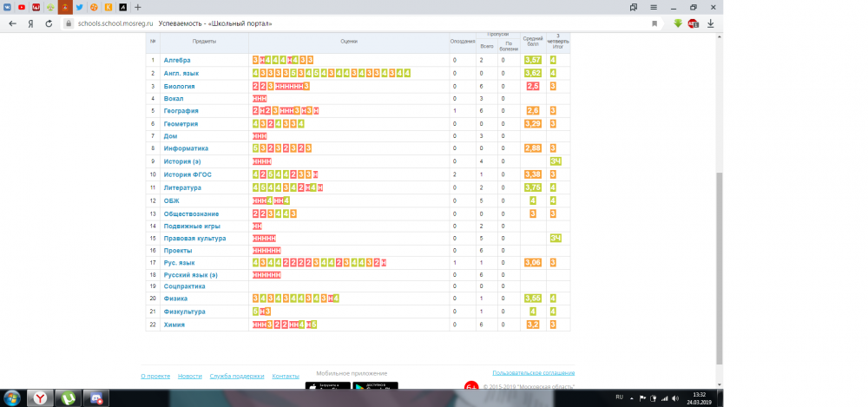Open the browser downloads arrow icon
868x407 pixels.
point(711,23)
